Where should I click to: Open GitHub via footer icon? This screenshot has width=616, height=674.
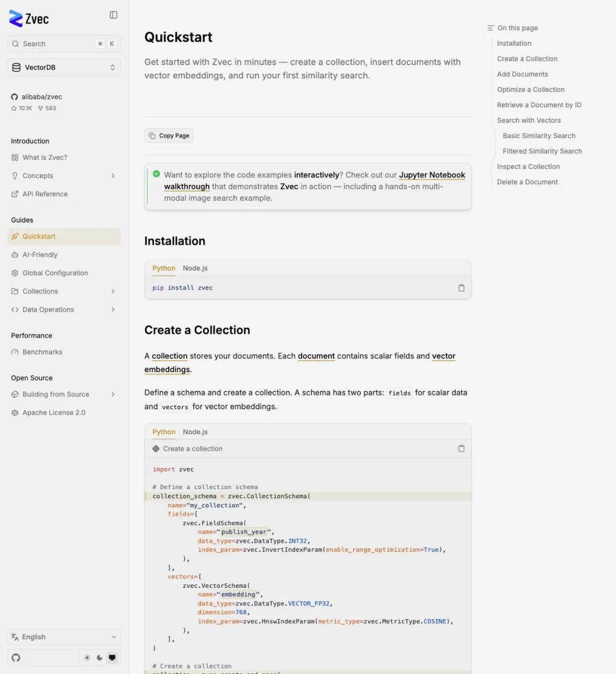16,657
